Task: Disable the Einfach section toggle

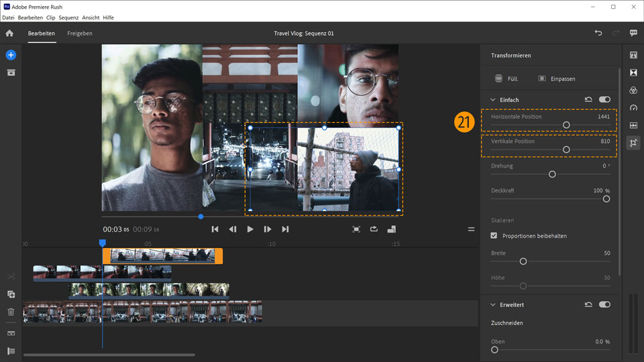Action: (x=604, y=100)
